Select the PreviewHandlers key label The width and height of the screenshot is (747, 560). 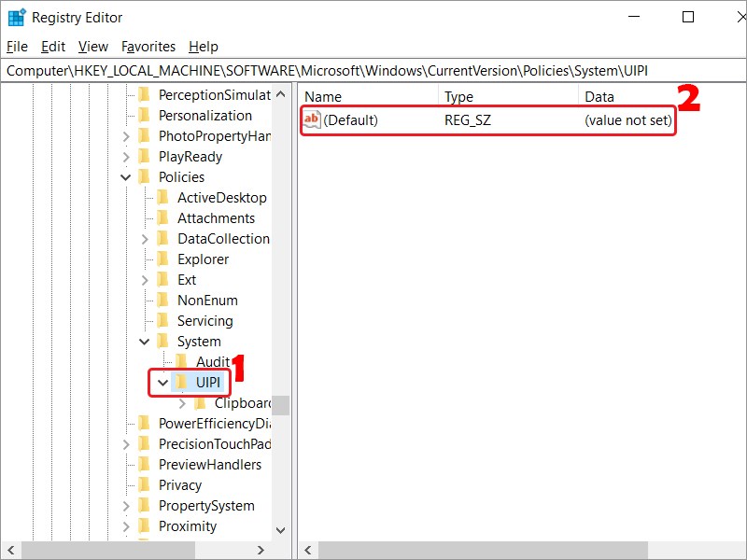click(210, 465)
